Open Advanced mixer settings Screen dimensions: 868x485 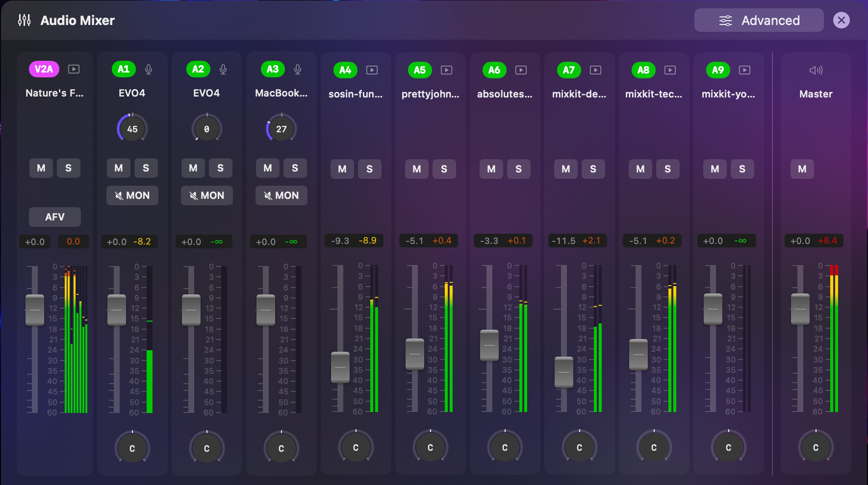(759, 20)
